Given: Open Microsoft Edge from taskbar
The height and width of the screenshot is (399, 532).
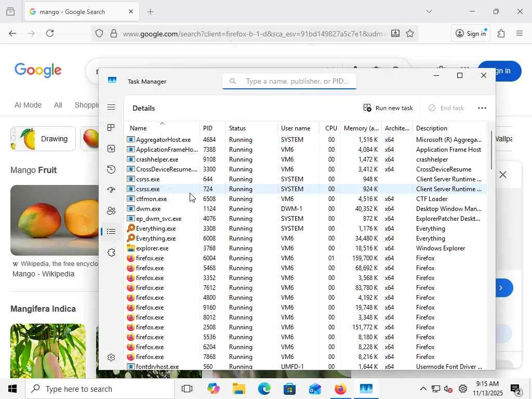Looking at the screenshot, I should [x=264, y=389].
